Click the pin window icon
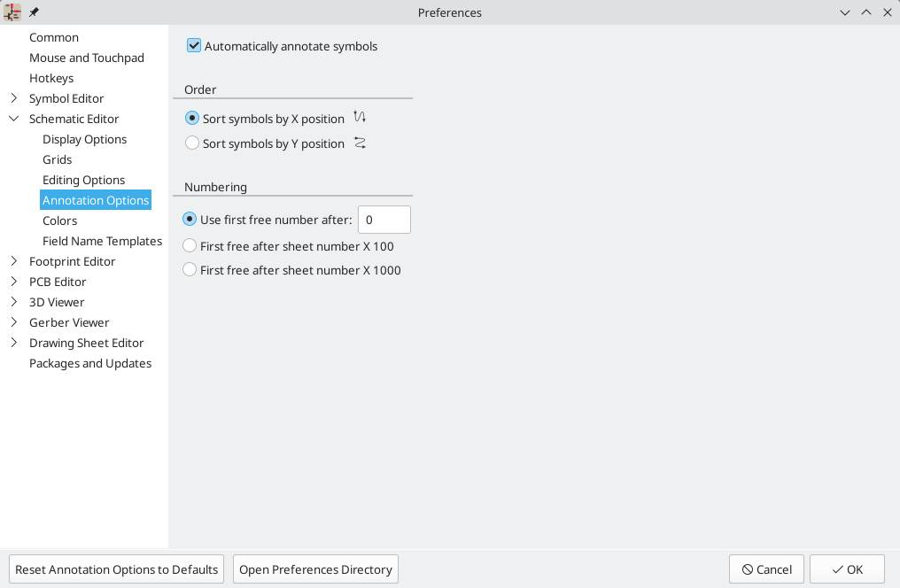The image size is (900, 588). pyautogui.click(x=35, y=12)
